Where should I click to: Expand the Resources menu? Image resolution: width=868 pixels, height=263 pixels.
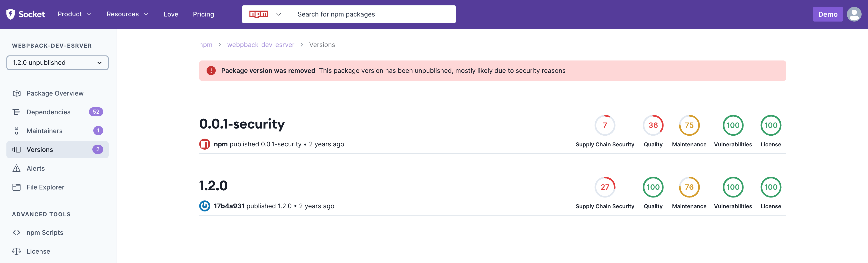[127, 14]
